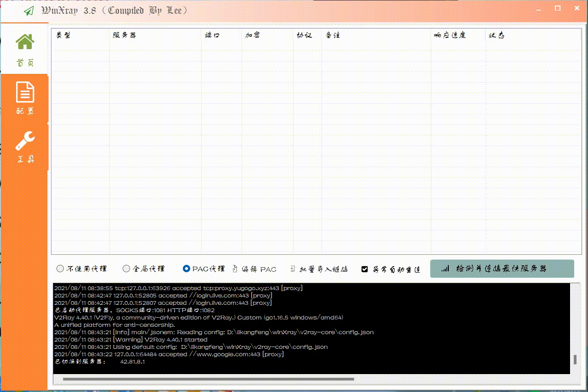Click the 检测并连接最快服务器 button

(x=502, y=269)
